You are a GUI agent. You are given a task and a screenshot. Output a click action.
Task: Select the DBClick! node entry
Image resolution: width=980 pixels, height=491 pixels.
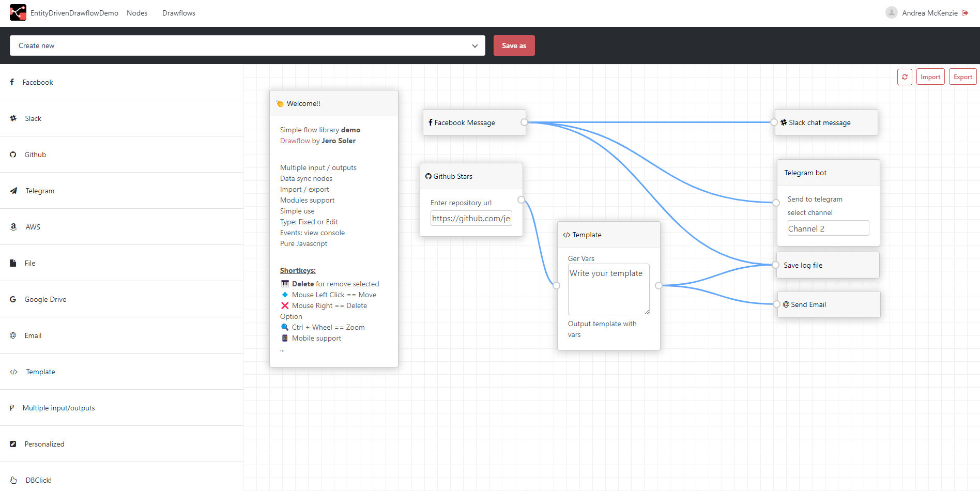coord(38,480)
